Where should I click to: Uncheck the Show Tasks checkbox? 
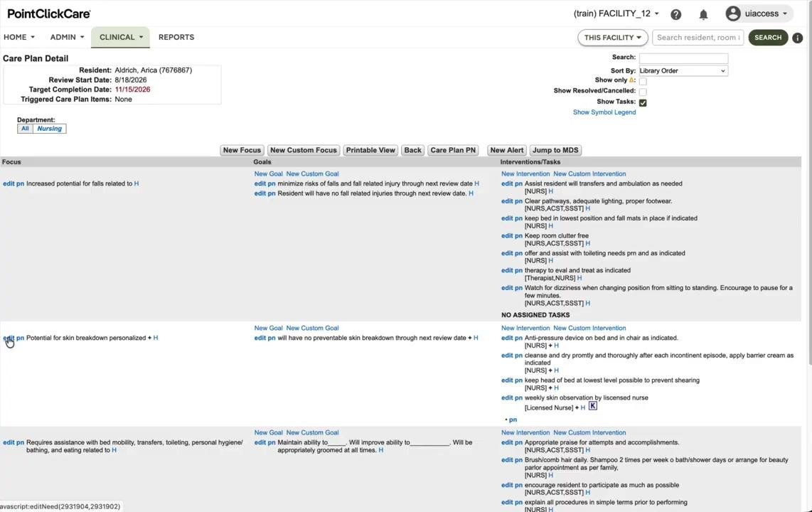coord(643,102)
